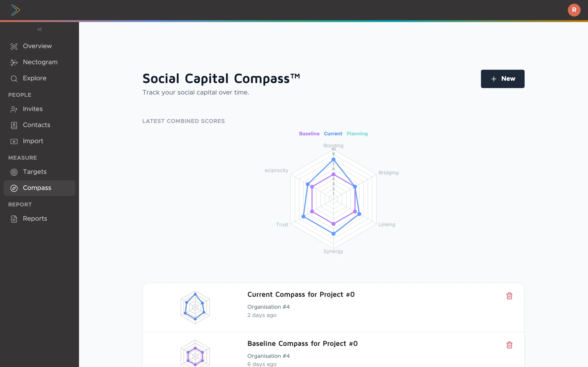Create a new compass with the New button
The height and width of the screenshot is (367, 588).
tap(503, 79)
